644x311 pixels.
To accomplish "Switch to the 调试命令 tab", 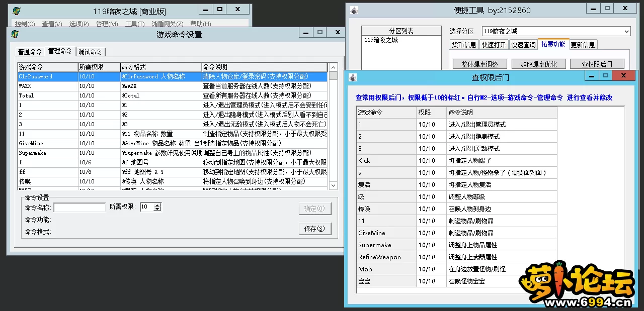I will click(91, 52).
